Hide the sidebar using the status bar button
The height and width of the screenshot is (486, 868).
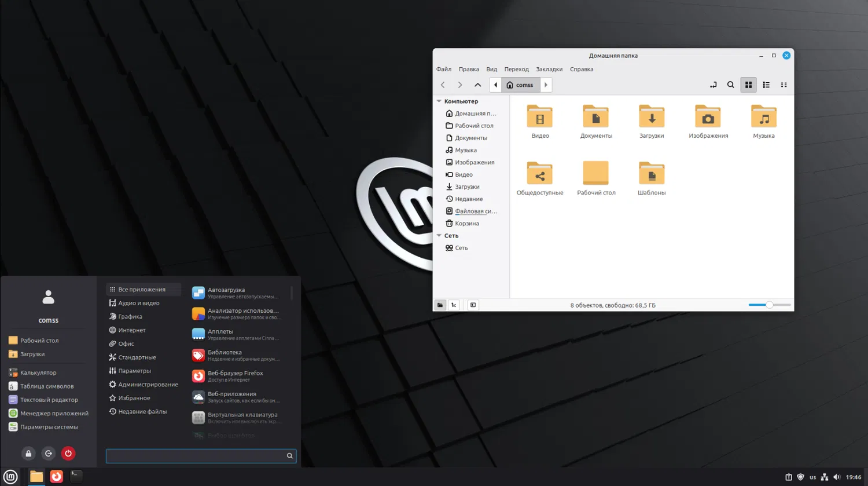pos(473,305)
